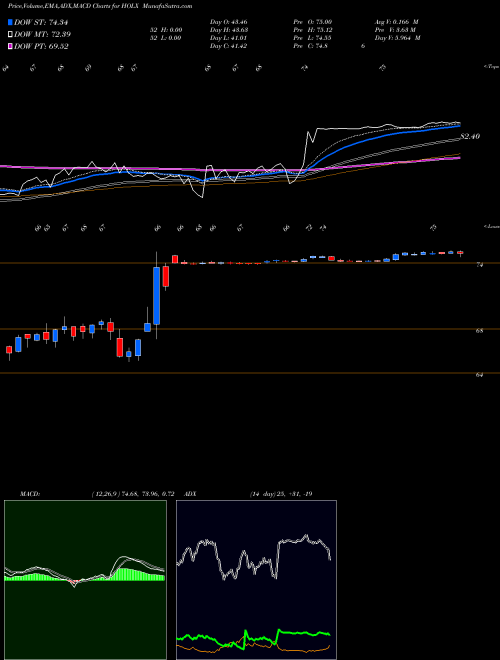Click the magenta DOW PT legend swatch
This screenshot has width=500, height=660.
[11, 46]
